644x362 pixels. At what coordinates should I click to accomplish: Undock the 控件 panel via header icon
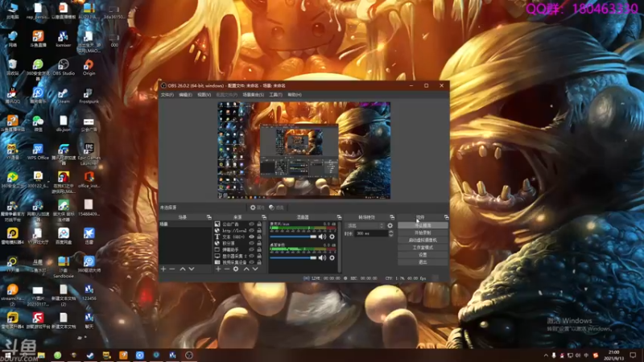coord(446,217)
